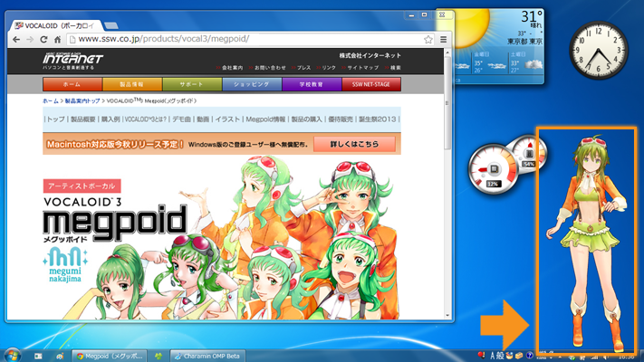Open the 製品概要 submenu item
This screenshot has width=644, height=362.
click(83, 119)
